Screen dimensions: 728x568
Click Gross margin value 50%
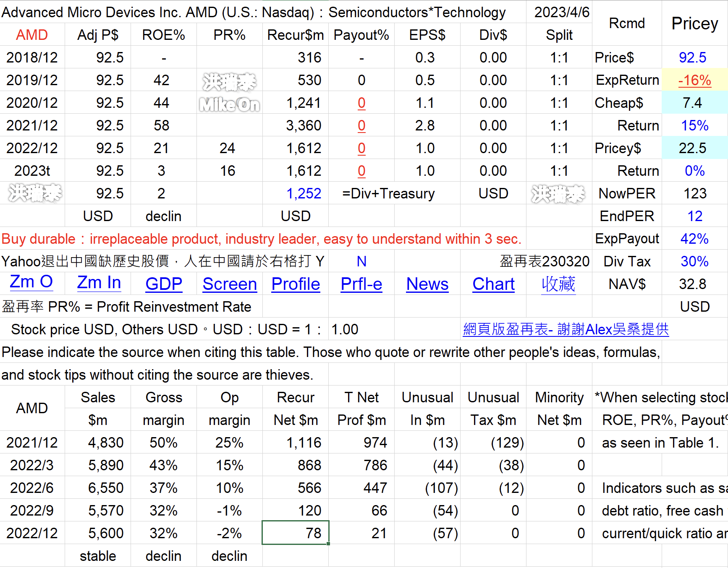coord(164,443)
